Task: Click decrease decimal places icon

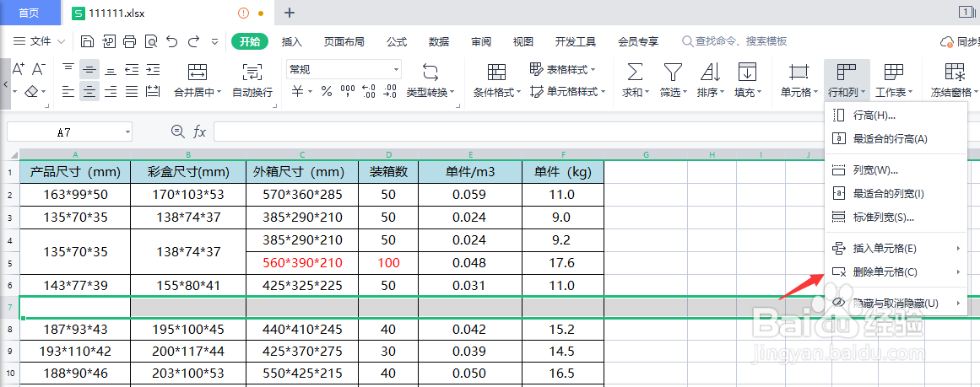Action: (390, 92)
